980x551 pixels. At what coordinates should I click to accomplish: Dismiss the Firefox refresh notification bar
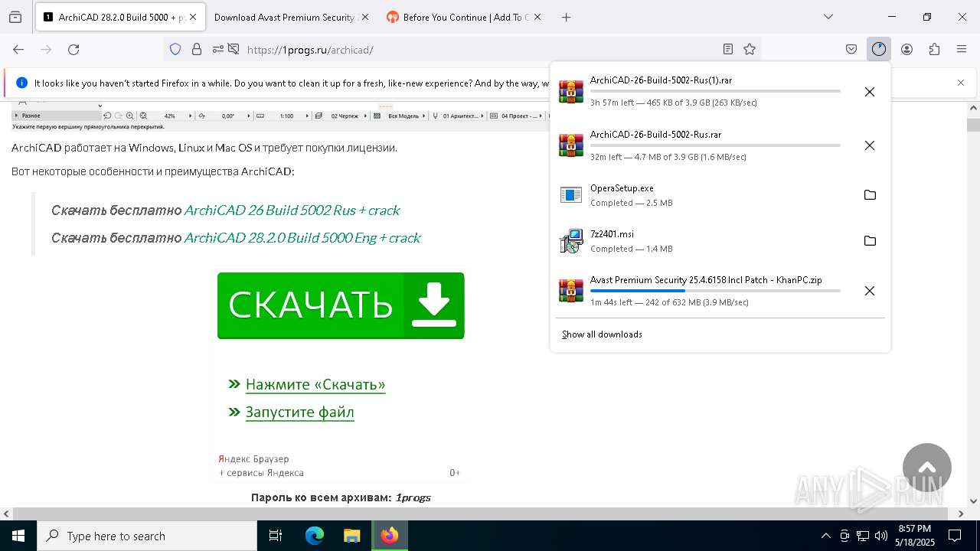click(961, 83)
